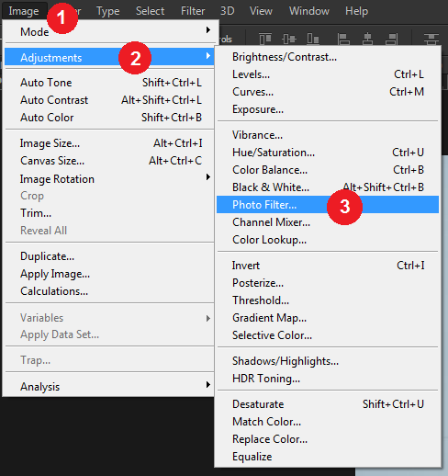Click the Mode menu entry label
Screen dimensions: 448x476
(x=35, y=32)
